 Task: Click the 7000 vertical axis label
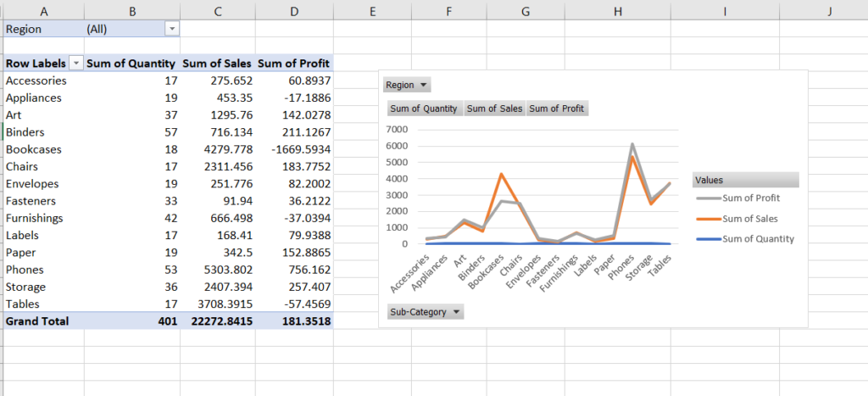click(x=397, y=130)
